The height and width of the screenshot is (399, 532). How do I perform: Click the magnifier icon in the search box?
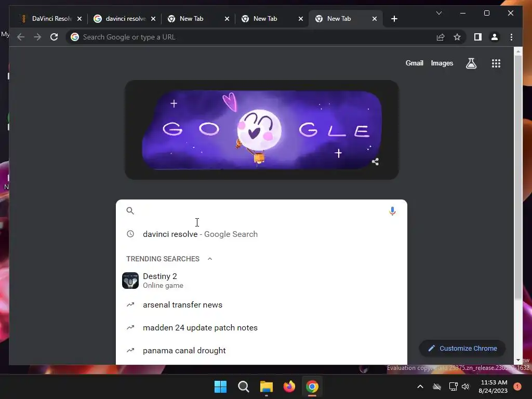tap(130, 211)
